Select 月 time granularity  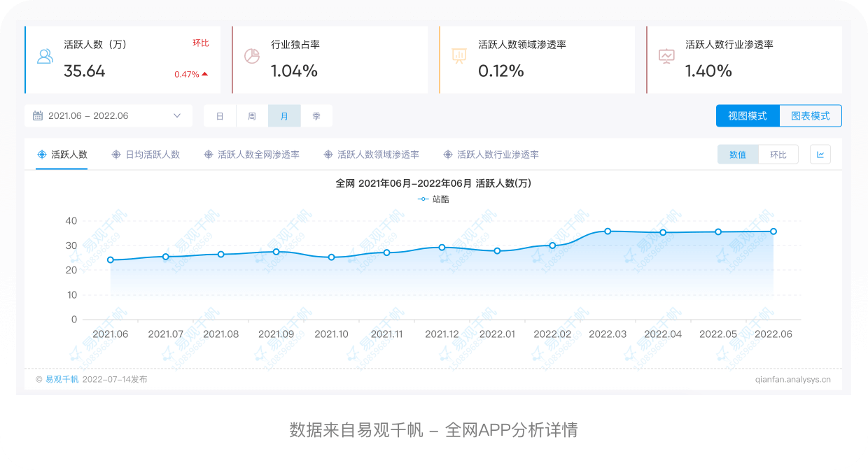click(x=284, y=116)
